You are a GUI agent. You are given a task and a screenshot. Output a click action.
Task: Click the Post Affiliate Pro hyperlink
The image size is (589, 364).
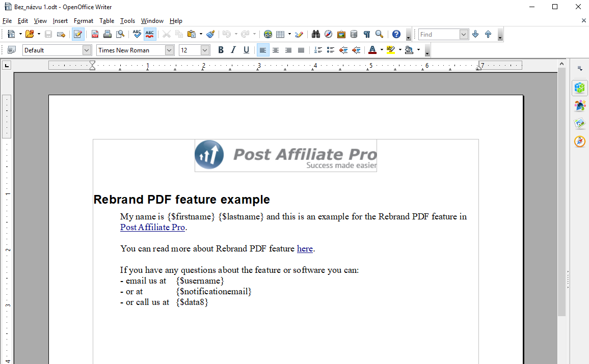click(152, 228)
